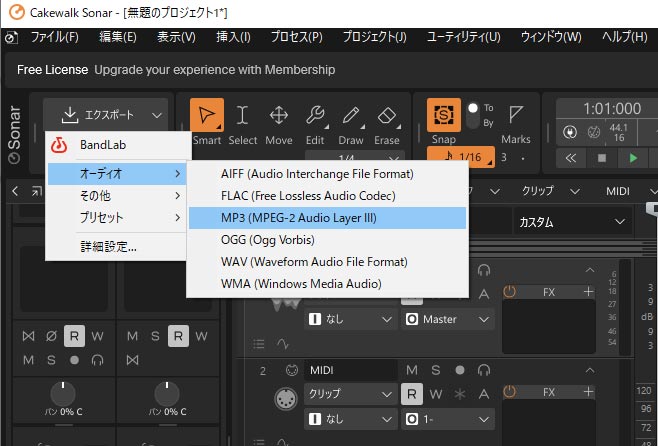Solo the MIDI track
This screenshot has height=446, width=658.
[436, 370]
